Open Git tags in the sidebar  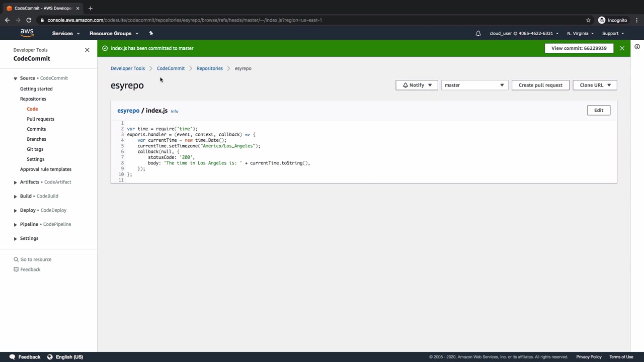click(35, 149)
